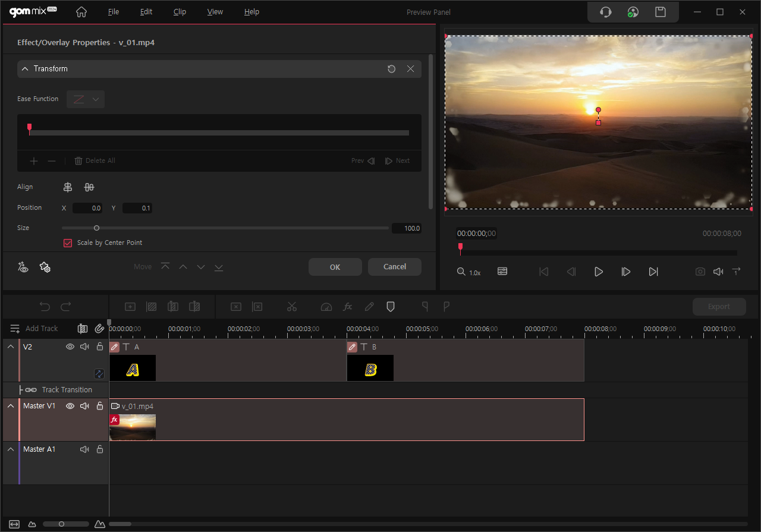
Task: Collapse the Transform section
Action: 25,69
